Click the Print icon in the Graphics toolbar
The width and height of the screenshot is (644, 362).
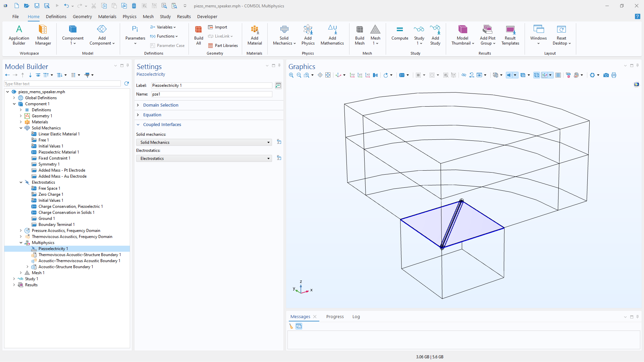point(614,75)
